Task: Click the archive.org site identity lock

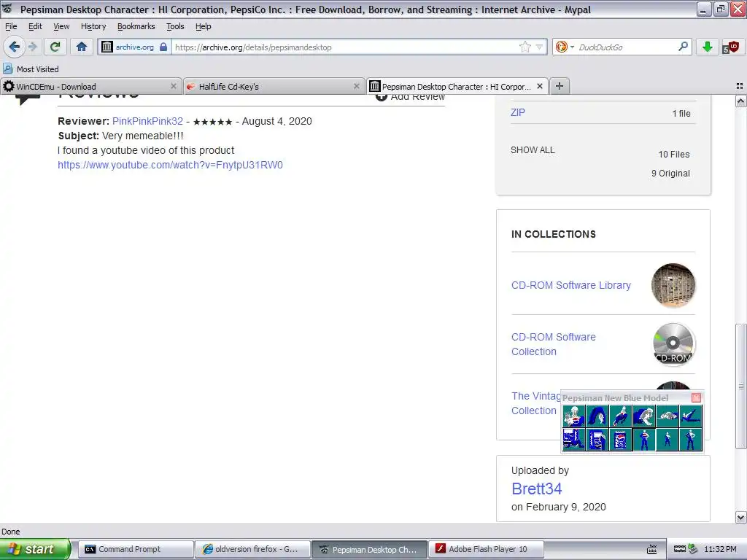Action: click(x=163, y=47)
